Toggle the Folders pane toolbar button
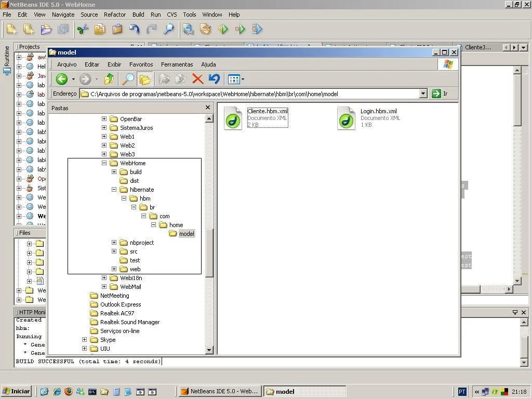The image size is (532, 399). click(x=145, y=79)
